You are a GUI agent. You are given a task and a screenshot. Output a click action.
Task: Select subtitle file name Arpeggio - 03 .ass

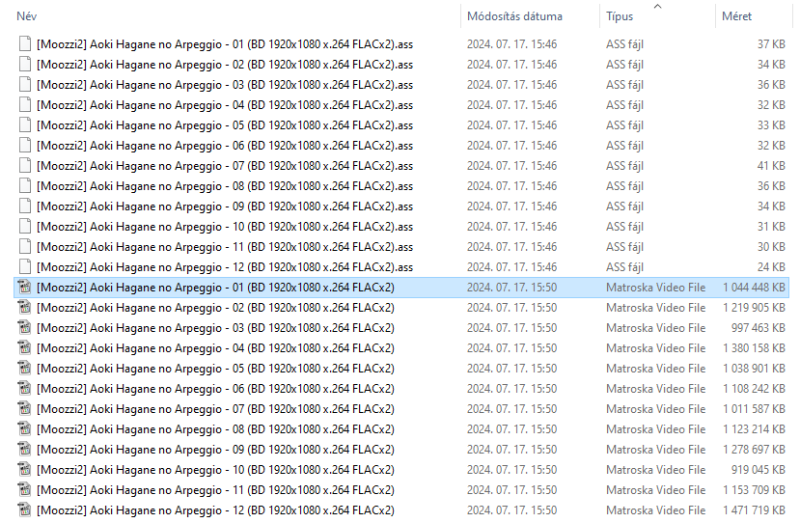click(224, 85)
